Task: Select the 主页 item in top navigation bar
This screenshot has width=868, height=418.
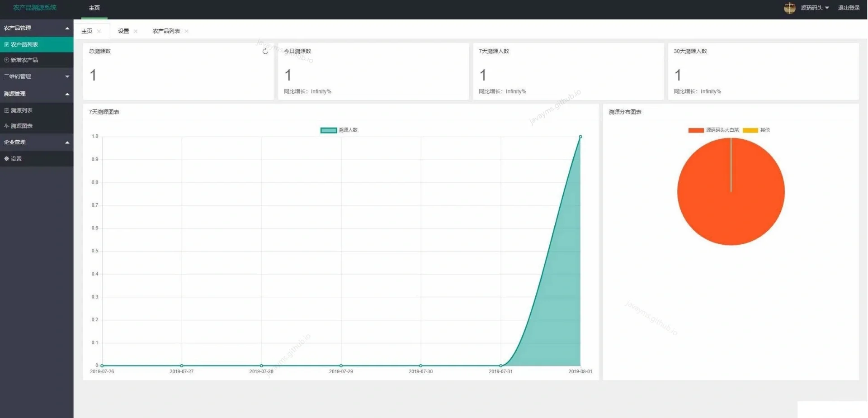Action: 94,8
